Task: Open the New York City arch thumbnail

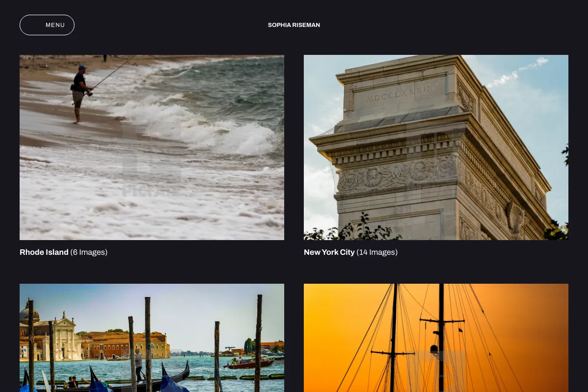Action: pos(436,147)
